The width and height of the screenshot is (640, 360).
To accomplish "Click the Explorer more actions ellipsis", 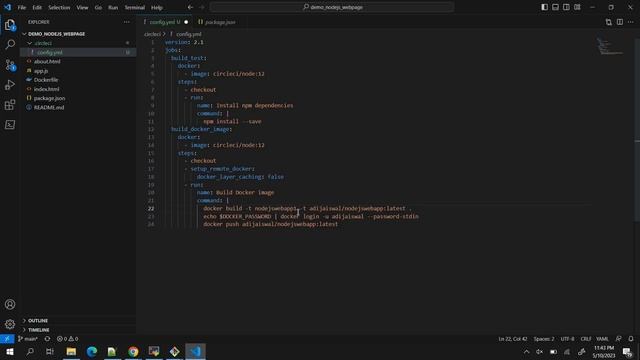I will point(127,22).
